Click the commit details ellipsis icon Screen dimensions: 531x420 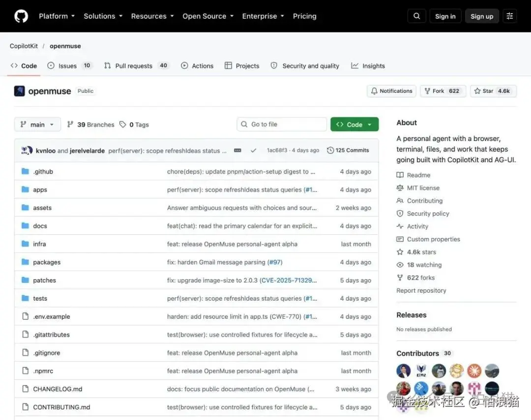(238, 150)
